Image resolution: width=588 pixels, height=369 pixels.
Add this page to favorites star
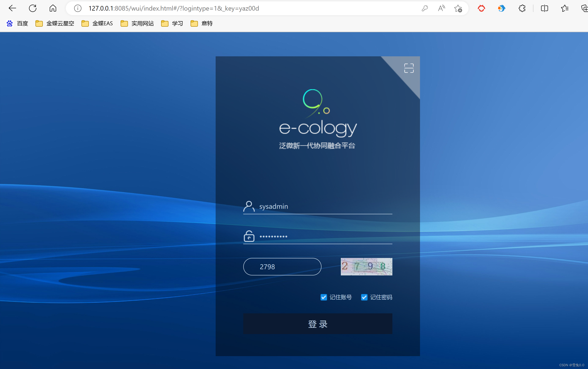click(x=458, y=9)
